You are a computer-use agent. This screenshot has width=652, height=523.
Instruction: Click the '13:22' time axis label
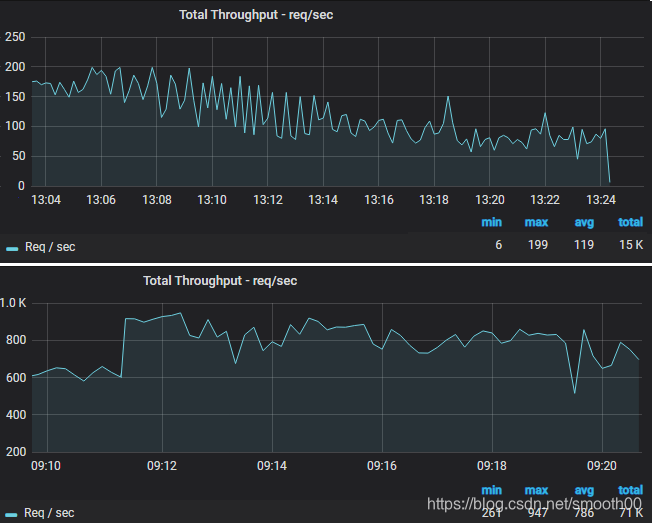(x=545, y=200)
